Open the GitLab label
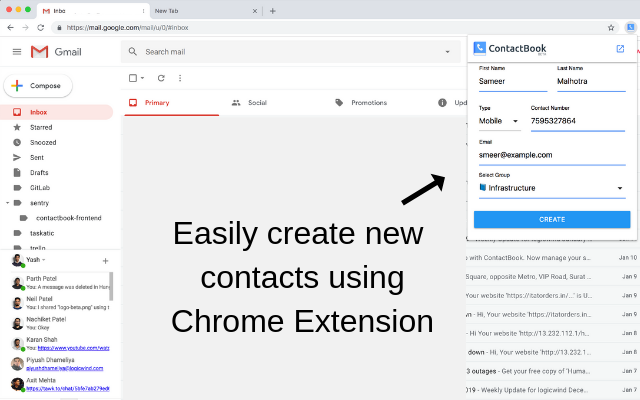This screenshot has width=640, height=400. tap(40, 188)
